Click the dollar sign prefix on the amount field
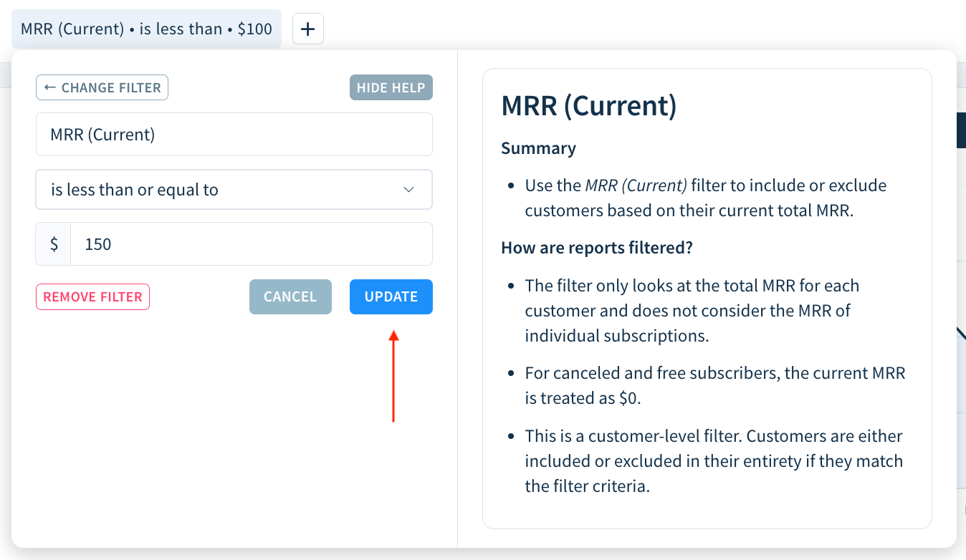 pyautogui.click(x=52, y=243)
